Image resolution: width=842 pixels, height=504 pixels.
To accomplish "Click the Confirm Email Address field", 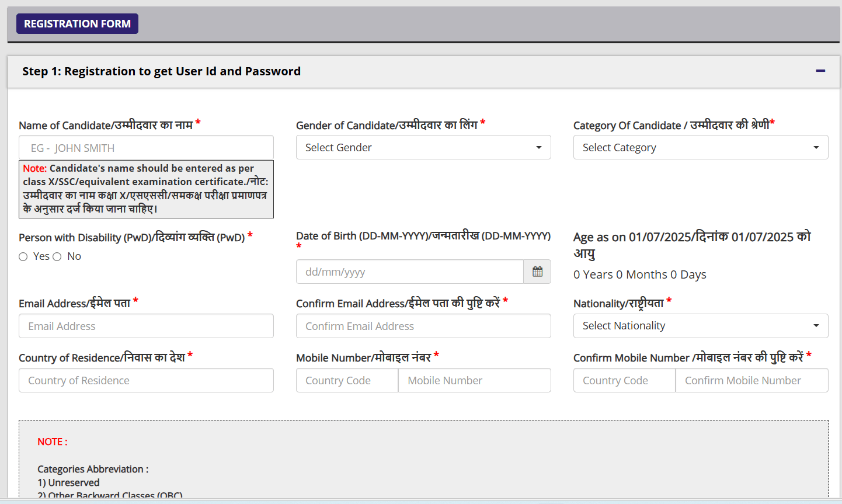I will point(423,326).
